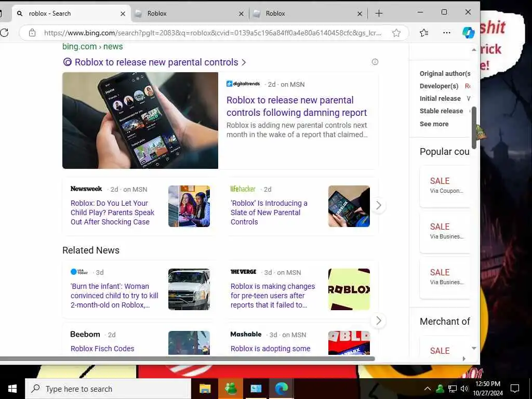
Task: Switch to the second Roblox tab
Action: [309, 14]
